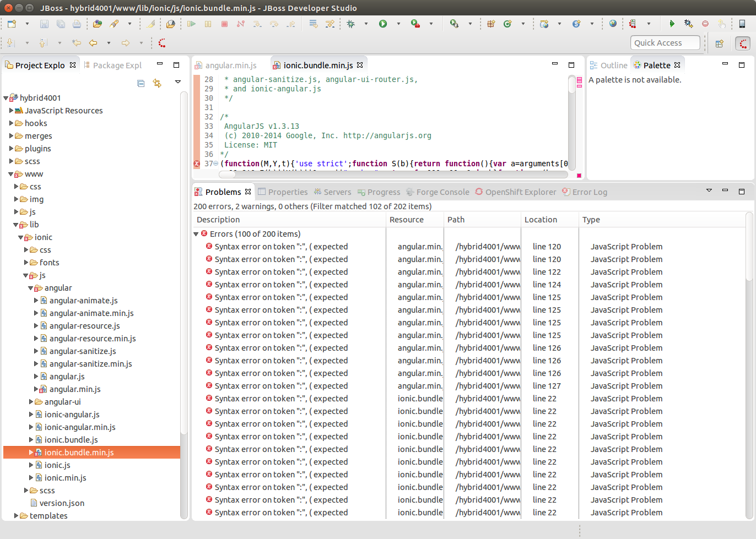Screen dimensions: 756x539
Task: Switch to the JBoss perspective button
Action: pyautogui.click(x=743, y=43)
